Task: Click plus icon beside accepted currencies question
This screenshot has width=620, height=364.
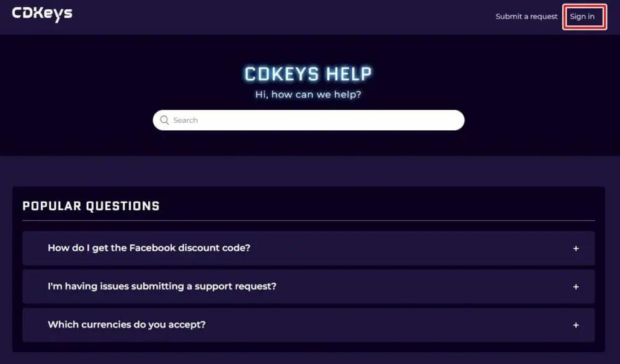Action: 576,326
